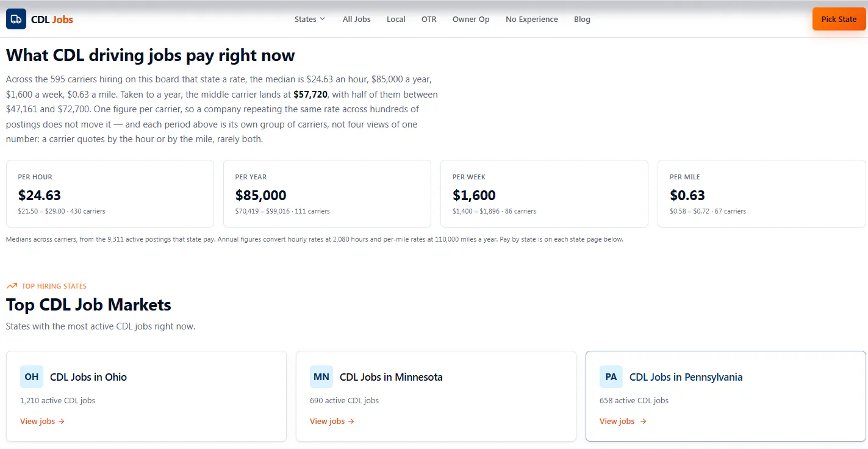868x449 pixels.
Task: Open the CDL Jobs brand name link
Action: click(52, 20)
